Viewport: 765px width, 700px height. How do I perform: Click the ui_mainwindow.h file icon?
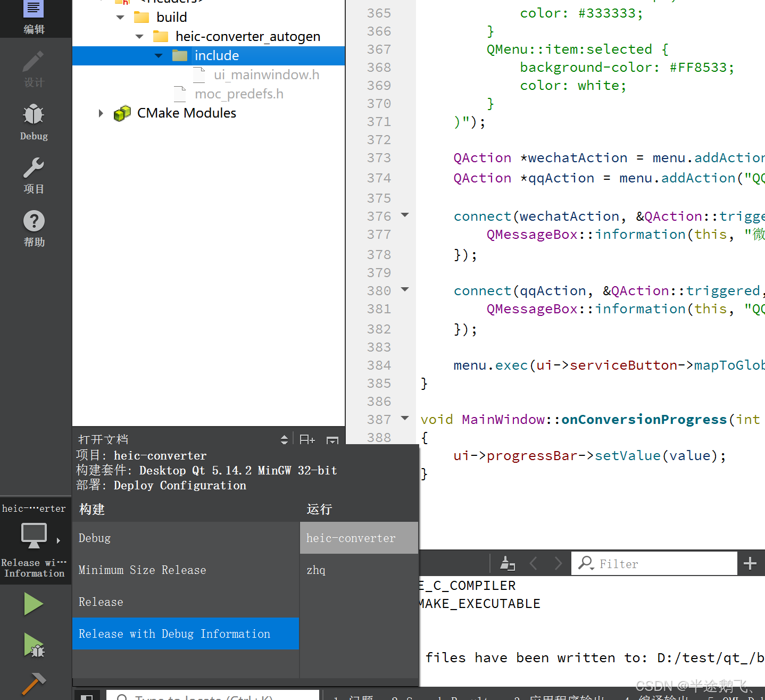(199, 74)
